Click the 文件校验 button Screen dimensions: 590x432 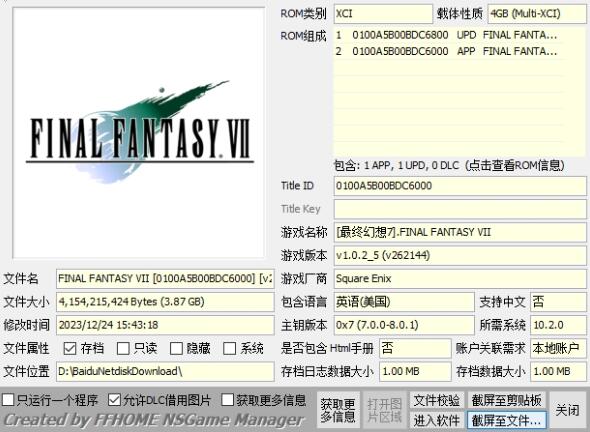[437, 400]
